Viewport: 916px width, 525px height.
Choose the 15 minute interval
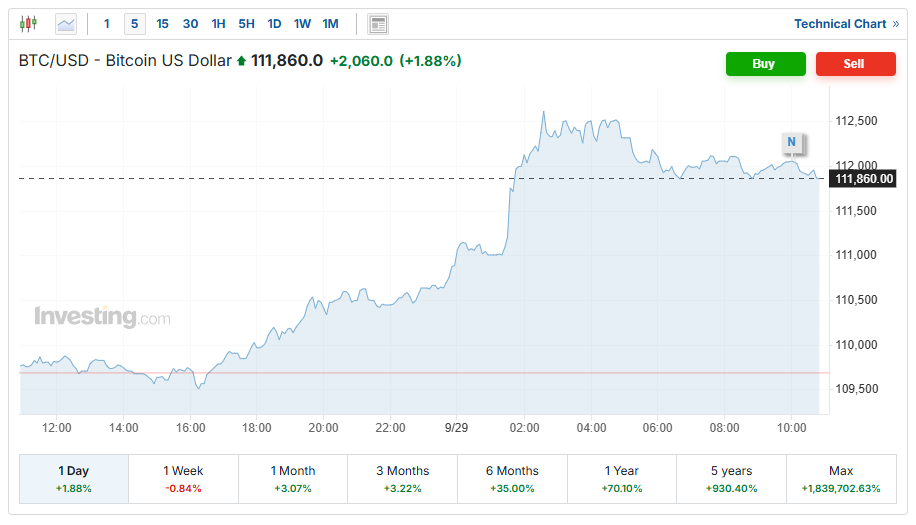162,24
